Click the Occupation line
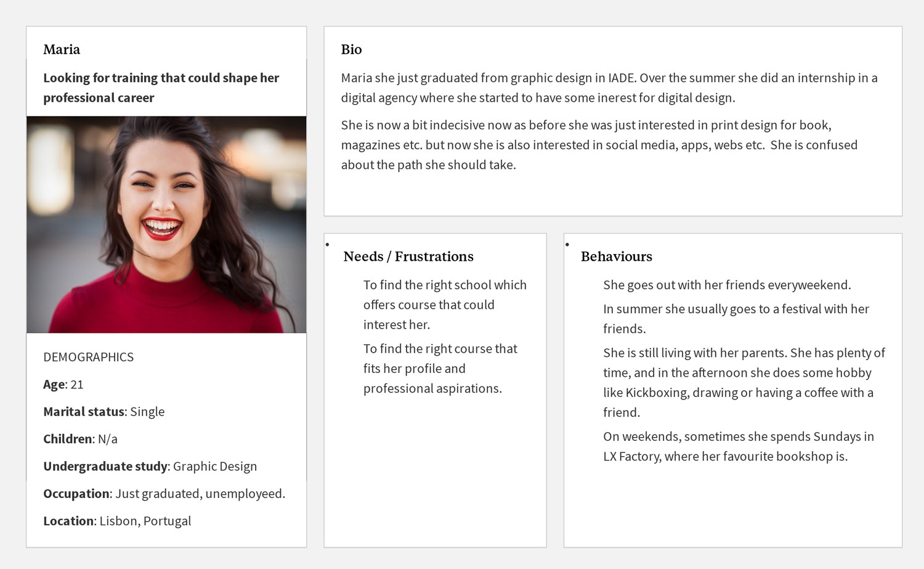The height and width of the screenshot is (569, 924). [164, 494]
